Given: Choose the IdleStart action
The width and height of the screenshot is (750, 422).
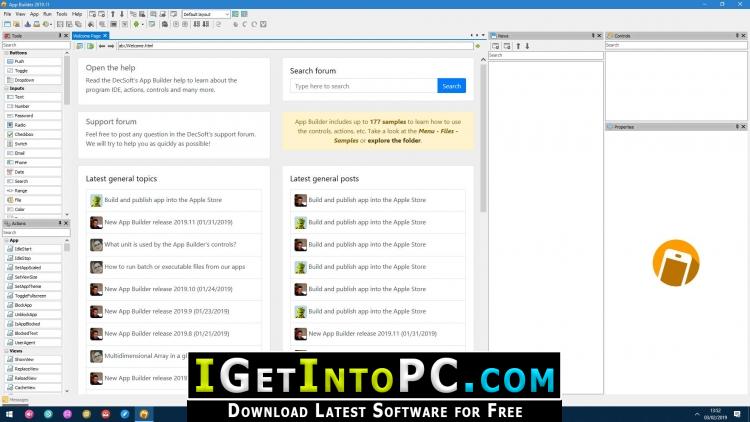Looking at the screenshot, I should (33, 249).
